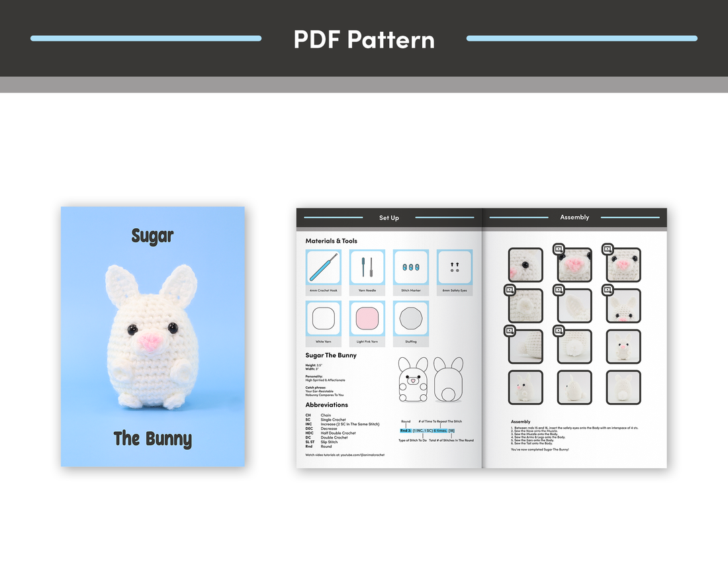
Task: Click the 4mm Crochet Hook icon
Action: (323, 267)
